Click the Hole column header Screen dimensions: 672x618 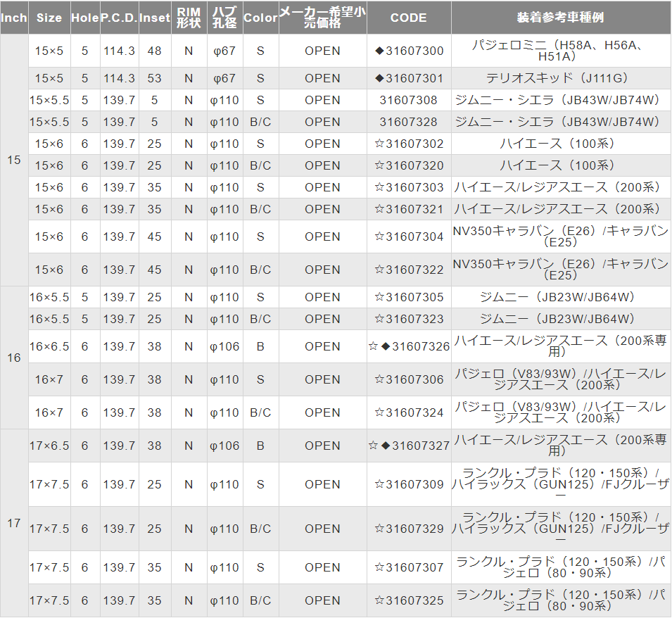85,18
